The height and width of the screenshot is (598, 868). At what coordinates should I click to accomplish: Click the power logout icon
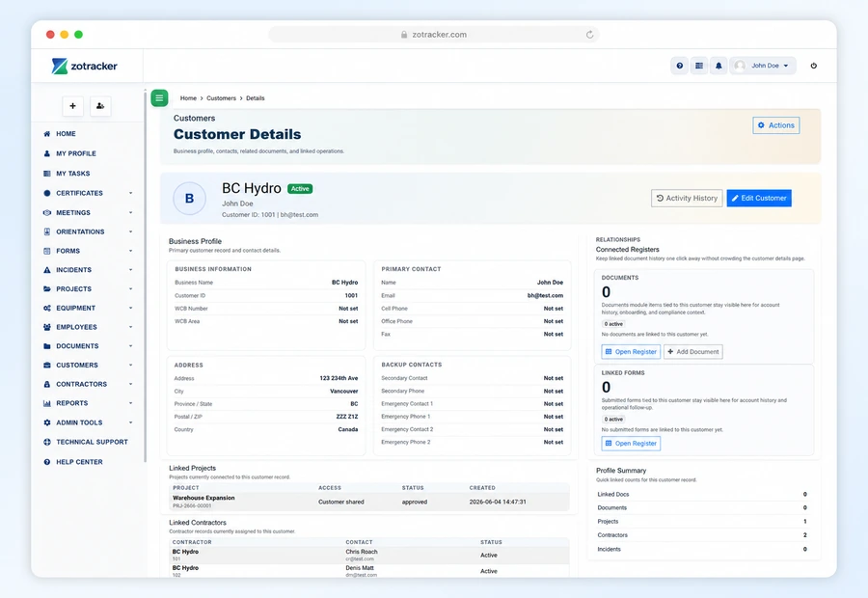pyautogui.click(x=813, y=66)
